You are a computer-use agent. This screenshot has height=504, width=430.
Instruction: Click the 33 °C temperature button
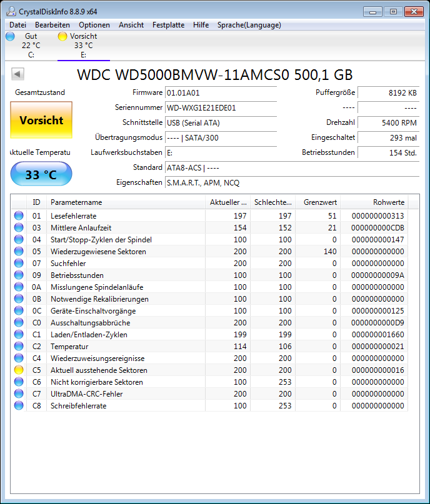pyautogui.click(x=41, y=174)
